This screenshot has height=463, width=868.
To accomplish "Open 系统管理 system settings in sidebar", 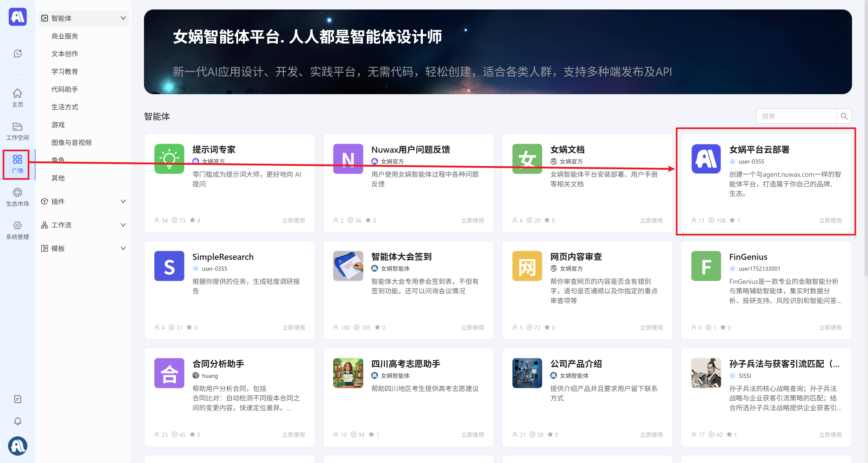I will [x=18, y=230].
